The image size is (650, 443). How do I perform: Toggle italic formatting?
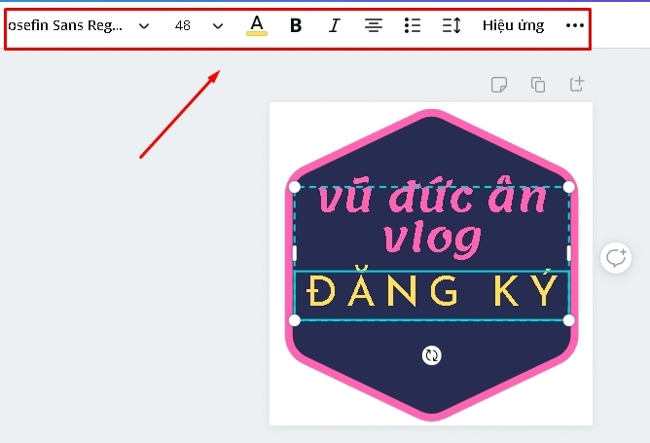click(334, 26)
